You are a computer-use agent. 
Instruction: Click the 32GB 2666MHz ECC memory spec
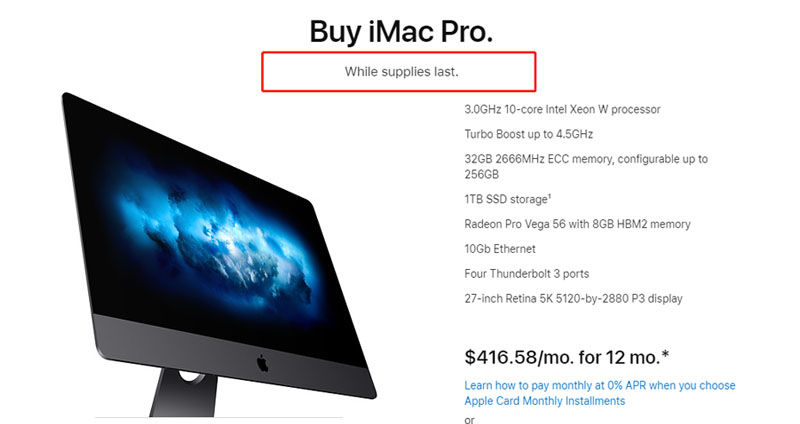[586, 166]
